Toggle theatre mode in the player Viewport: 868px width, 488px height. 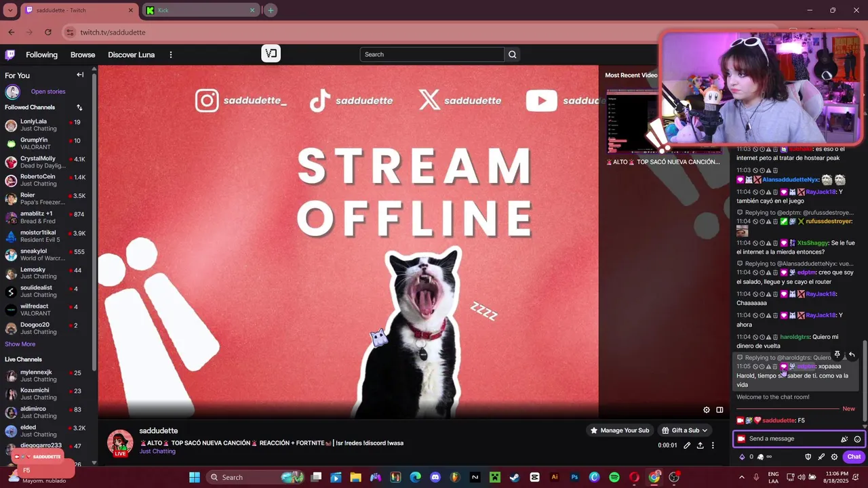[720, 410]
